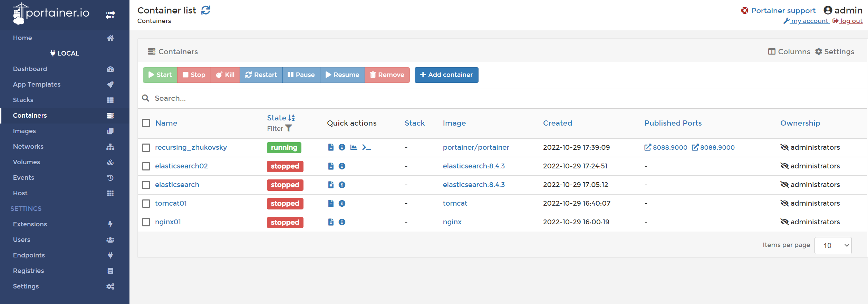868x304 pixels.
Task: Open logs icon for elasticsearch02
Action: click(x=331, y=166)
